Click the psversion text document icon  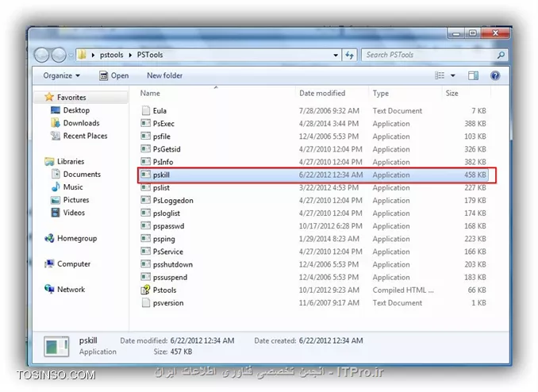[x=146, y=303]
